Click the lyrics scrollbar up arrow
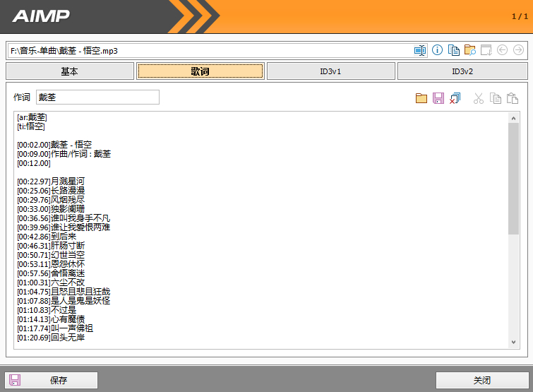533x392 pixels. [513, 119]
